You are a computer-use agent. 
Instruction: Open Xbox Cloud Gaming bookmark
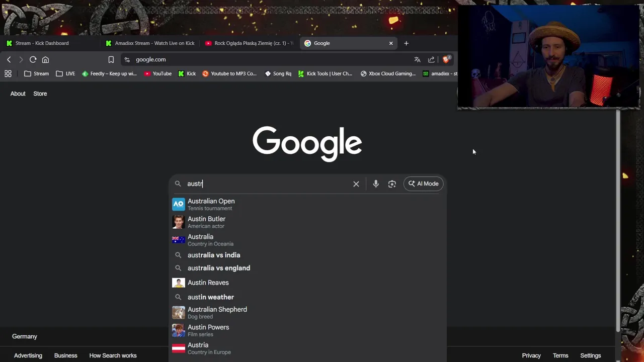coord(388,73)
